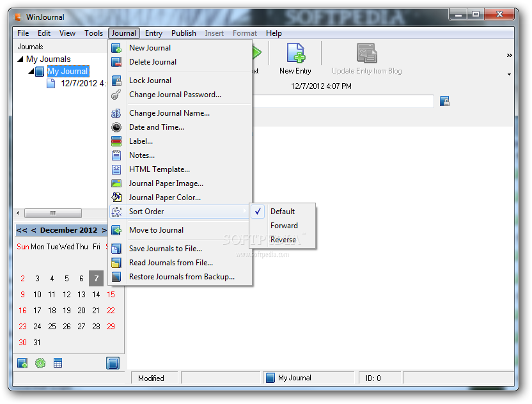
Task: Open the Entry menu
Action: [x=153, y=33]
